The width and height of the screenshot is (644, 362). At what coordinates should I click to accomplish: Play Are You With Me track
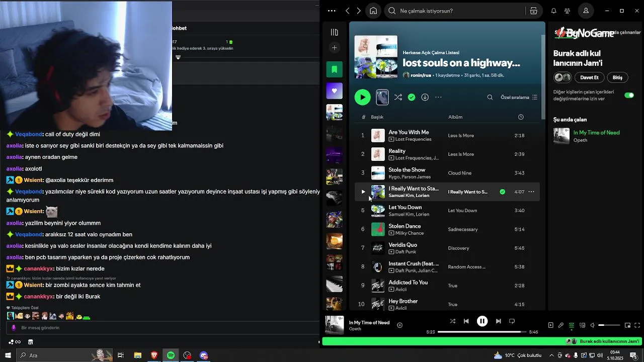(362, 135)
